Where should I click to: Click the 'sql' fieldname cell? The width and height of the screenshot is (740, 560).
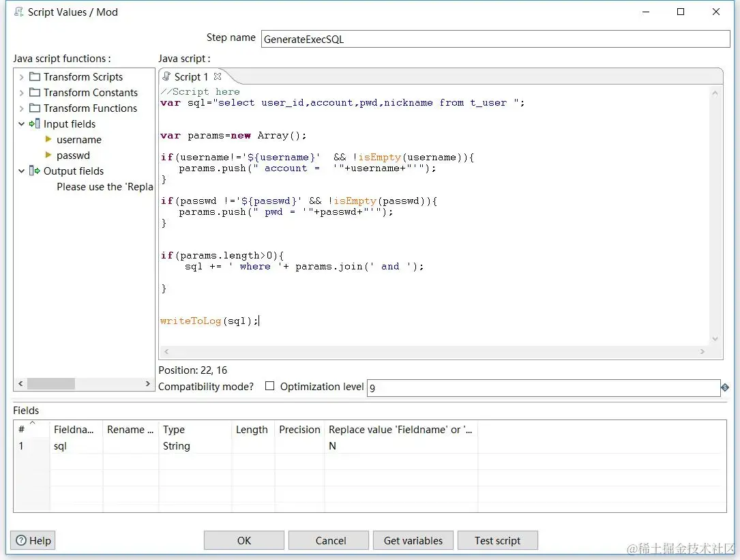pyautogui.click(x=76, y=445)
